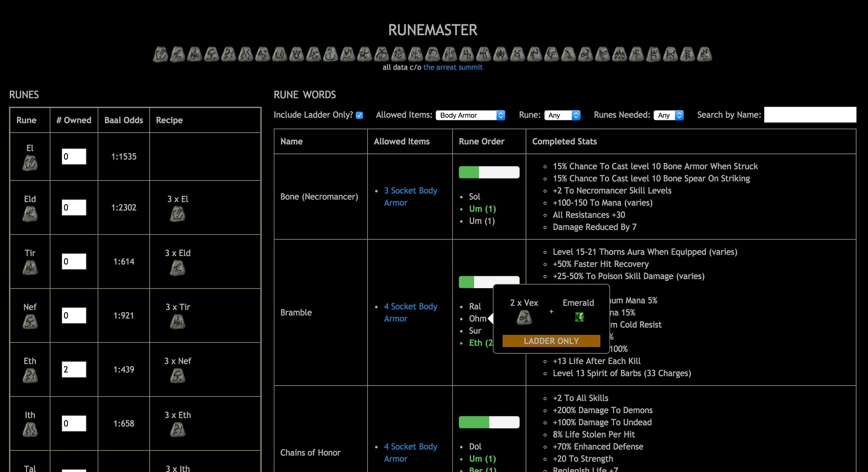Uncheck Include Ladder Only checkbox
This screenshot has height=472, width=868.
(359, 115)
